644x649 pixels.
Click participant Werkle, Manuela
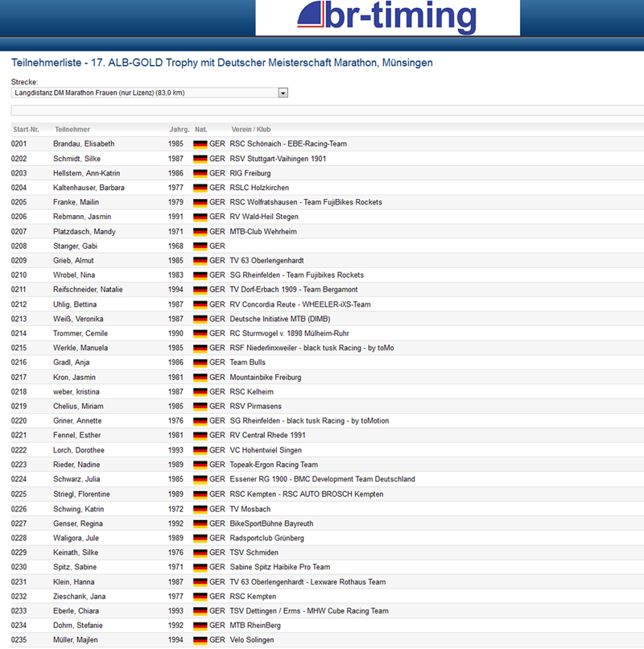[x=80, y=348]
